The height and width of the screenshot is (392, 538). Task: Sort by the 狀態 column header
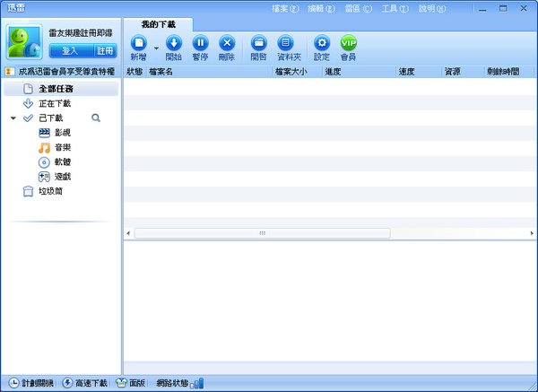134,72
